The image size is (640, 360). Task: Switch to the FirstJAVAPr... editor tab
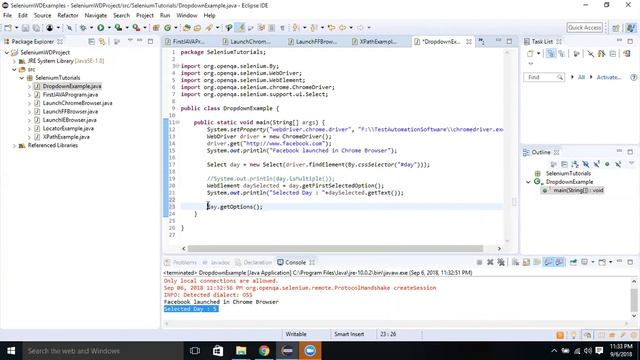tap(188, 42)
